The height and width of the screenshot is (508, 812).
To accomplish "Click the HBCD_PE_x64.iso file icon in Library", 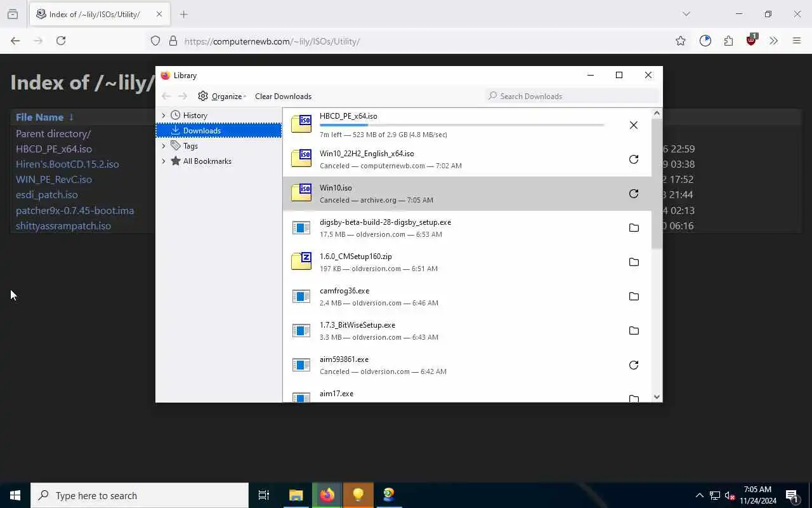I will (301, 124).
